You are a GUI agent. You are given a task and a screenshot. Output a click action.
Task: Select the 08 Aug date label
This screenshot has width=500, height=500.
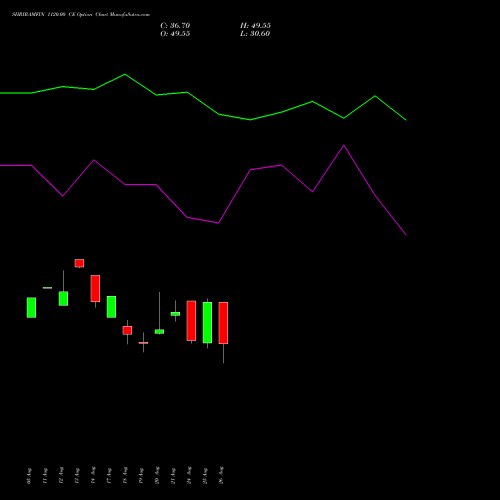click(29, 476)
